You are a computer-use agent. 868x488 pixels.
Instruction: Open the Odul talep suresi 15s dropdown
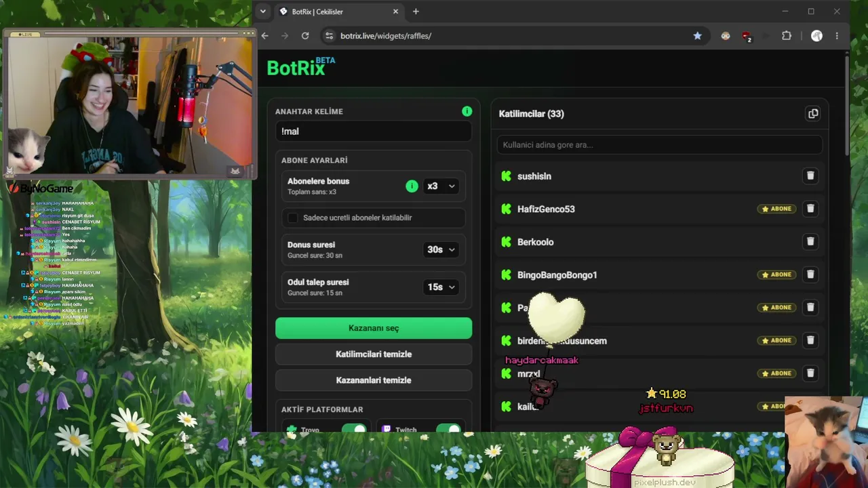[440, 287]
